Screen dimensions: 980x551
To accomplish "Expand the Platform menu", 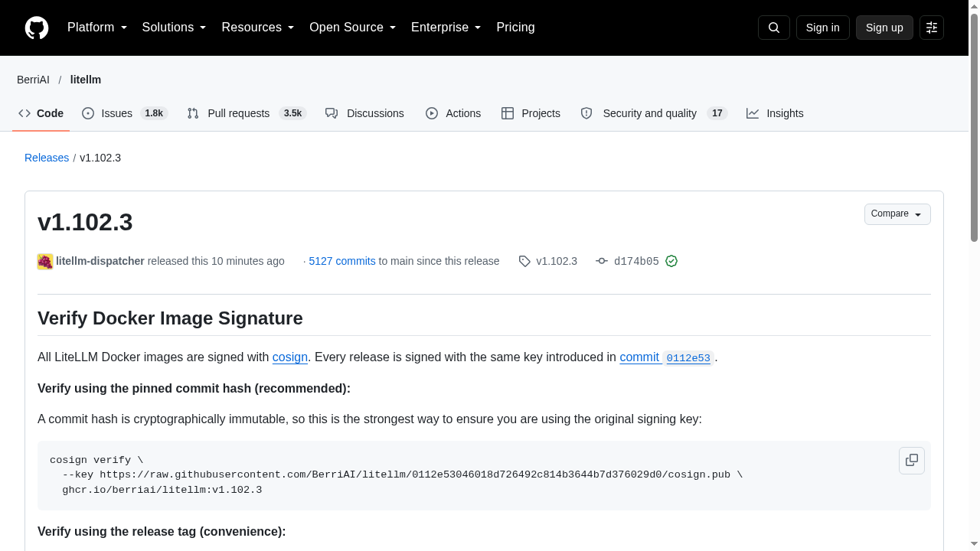I will pos(97,28).
